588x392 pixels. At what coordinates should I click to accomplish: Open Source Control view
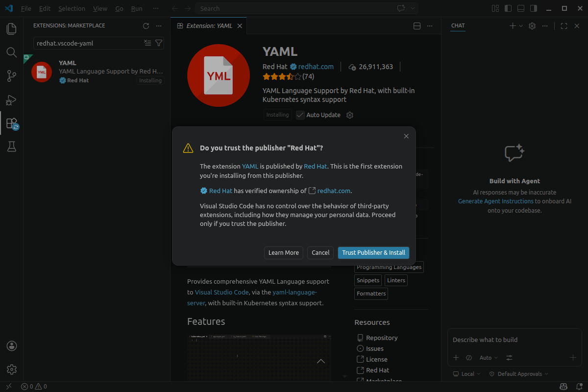11,76
